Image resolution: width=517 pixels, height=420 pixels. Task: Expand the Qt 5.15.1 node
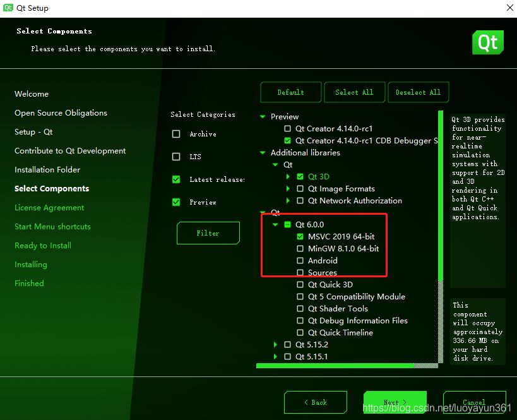(x=275, y=357)
